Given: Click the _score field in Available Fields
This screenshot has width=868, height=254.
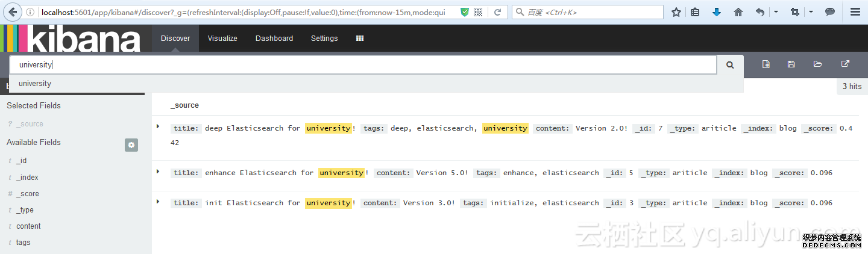Looking at the screenshot, I should [x=28, y=194].
